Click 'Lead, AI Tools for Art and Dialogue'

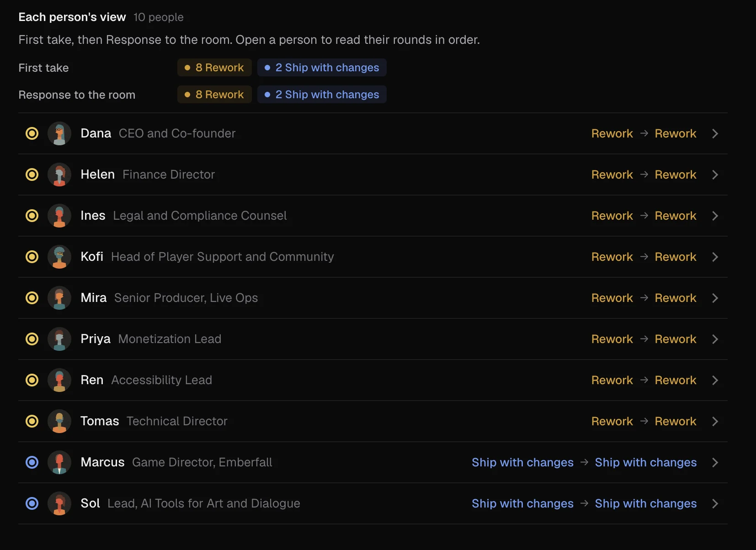(x=204, y=503)
